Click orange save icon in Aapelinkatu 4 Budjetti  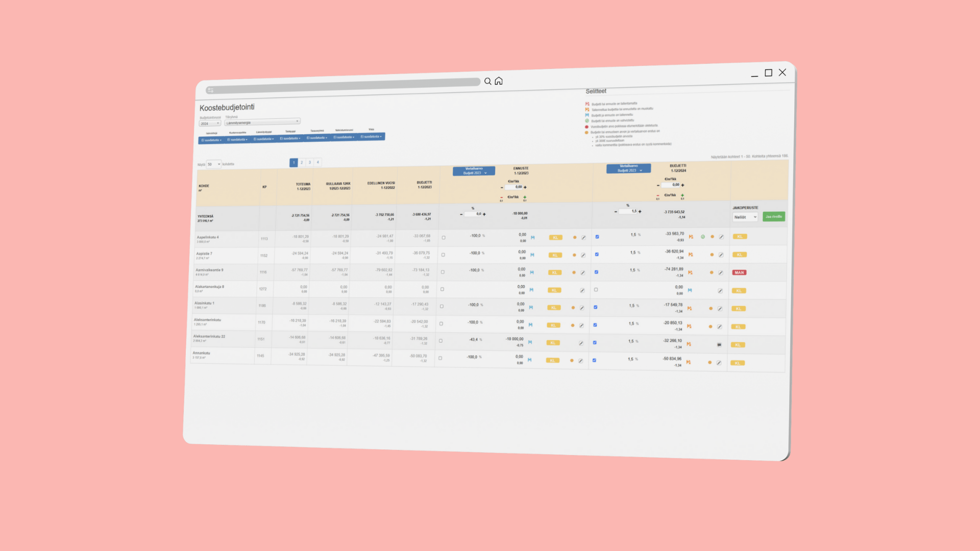pos(691,237)
